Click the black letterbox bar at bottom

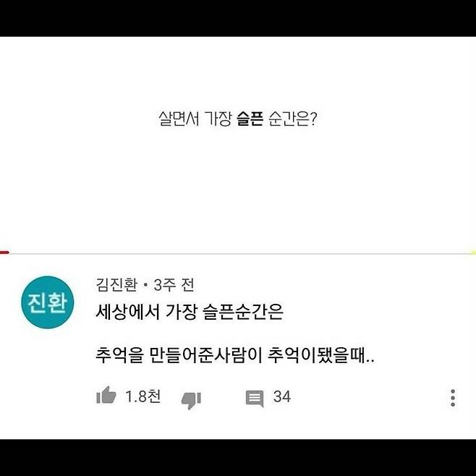click(238, 457)
